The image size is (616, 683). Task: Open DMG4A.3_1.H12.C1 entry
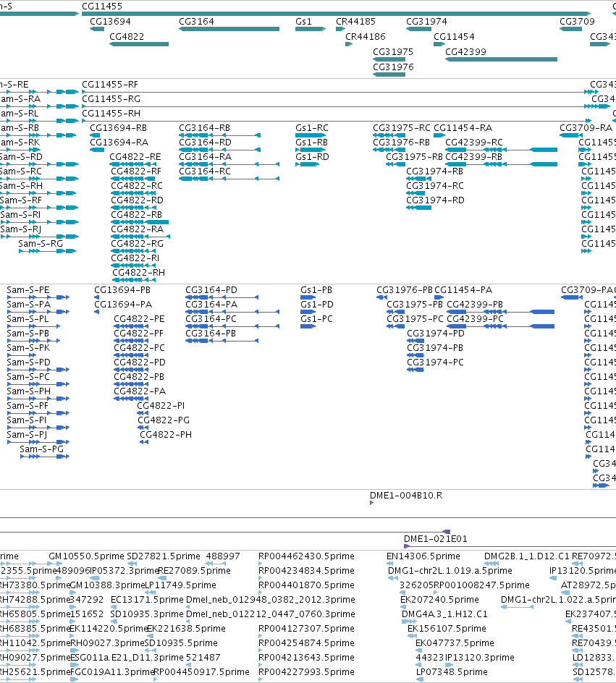[444, 614]
